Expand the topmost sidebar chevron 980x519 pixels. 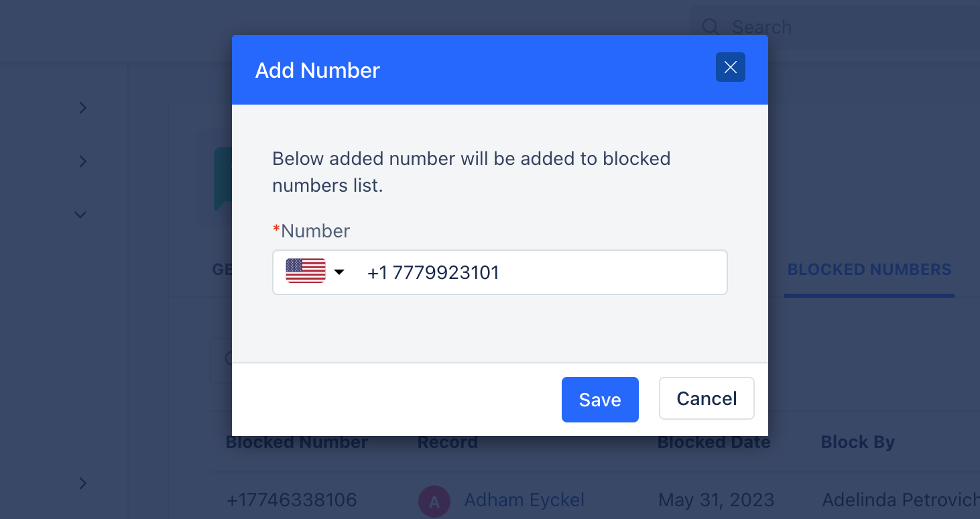82,107
